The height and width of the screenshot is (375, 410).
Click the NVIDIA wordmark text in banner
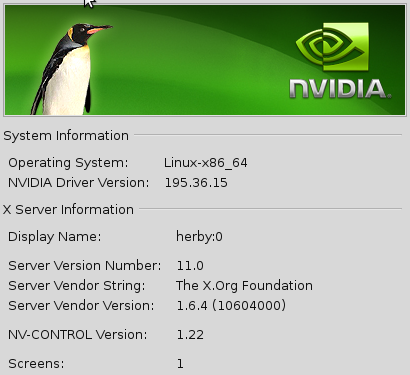[340, 89]
